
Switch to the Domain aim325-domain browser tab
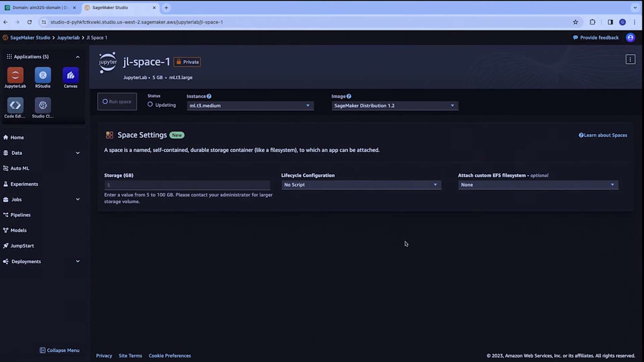click(40, 8)
